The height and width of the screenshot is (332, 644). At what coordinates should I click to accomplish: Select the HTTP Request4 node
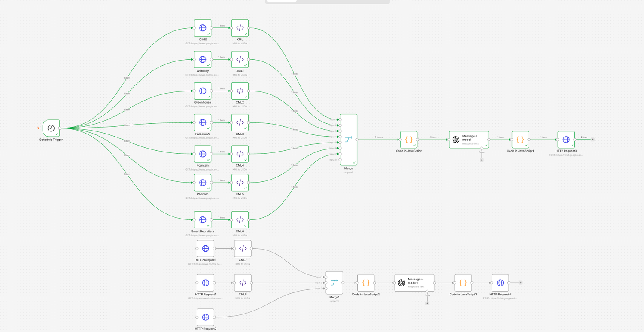pyautogui.click(x=500, y=283)
